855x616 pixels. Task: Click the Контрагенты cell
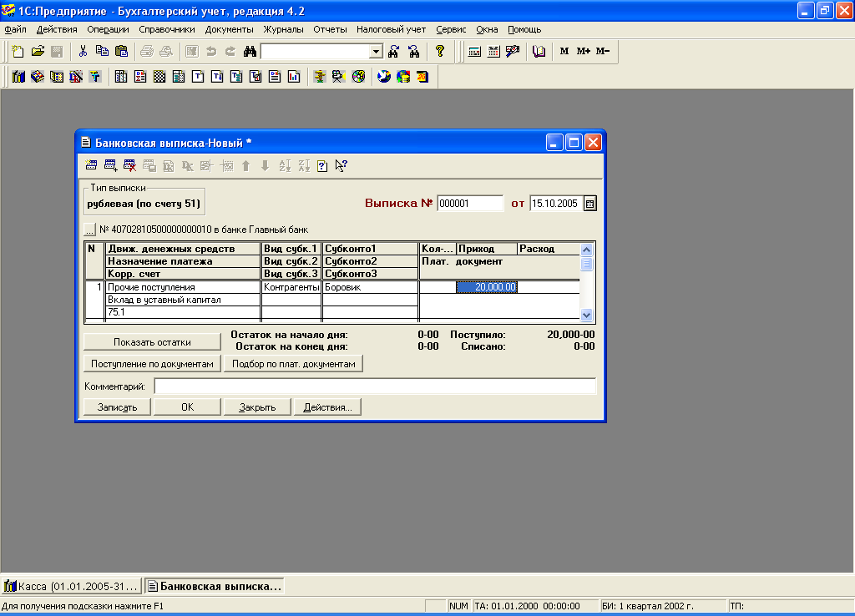(x=291, y=287)
